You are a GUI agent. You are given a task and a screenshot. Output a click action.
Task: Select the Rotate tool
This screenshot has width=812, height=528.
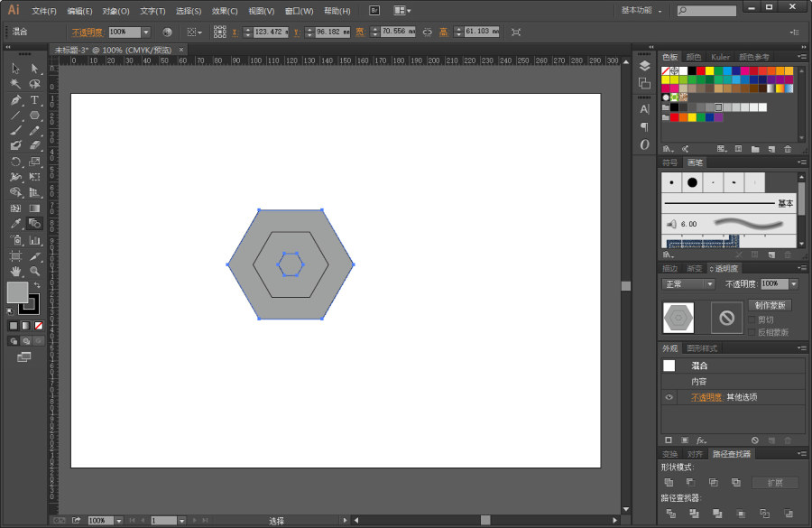(x=15, y=162)
